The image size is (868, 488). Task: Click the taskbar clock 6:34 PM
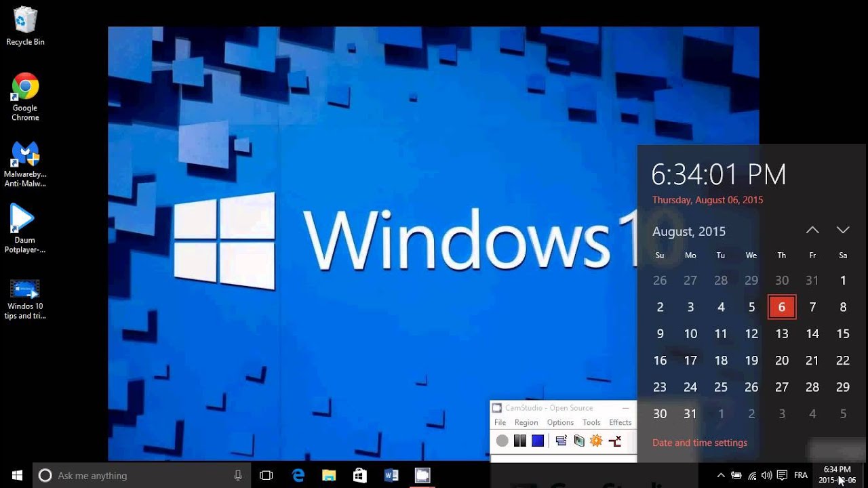pyautogui.click(x=837, y=474)
